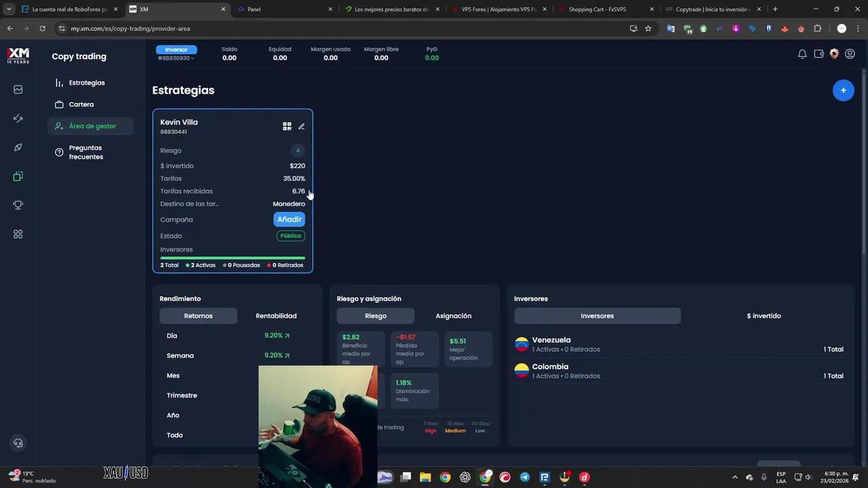Open Estrategias in the side menu
The image size is (868, 488).
pos(87,83)
